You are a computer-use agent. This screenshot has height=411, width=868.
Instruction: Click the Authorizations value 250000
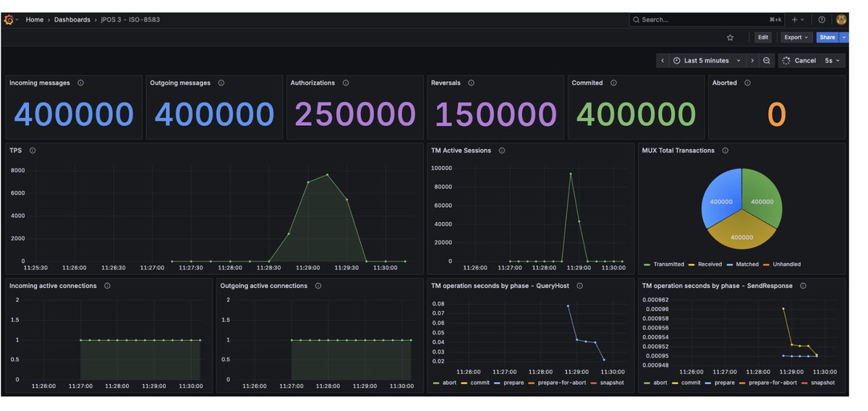coord(355,114)
